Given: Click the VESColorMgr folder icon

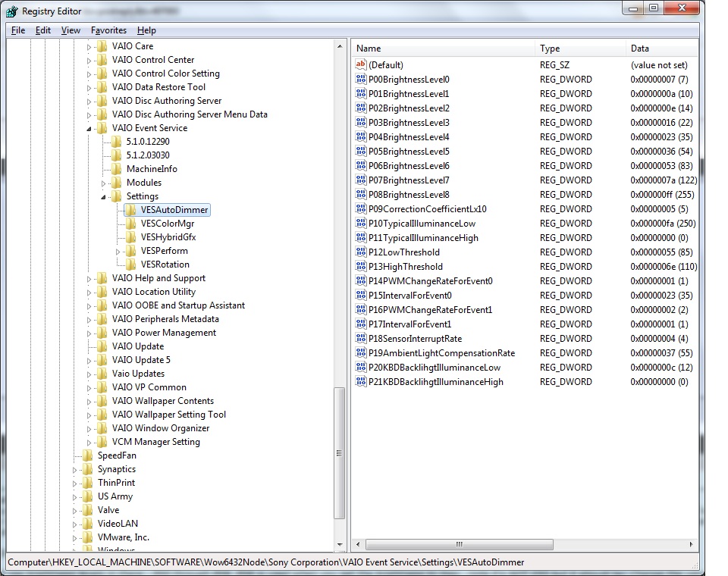Looking at the screenshot, I should tap(132, 224).
